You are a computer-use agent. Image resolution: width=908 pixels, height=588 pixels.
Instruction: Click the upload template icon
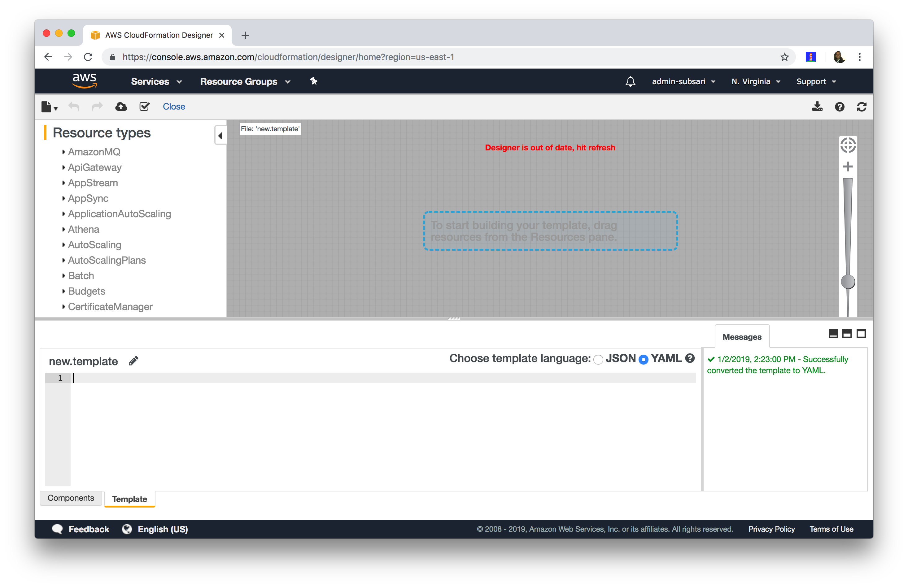coord(121,106)
